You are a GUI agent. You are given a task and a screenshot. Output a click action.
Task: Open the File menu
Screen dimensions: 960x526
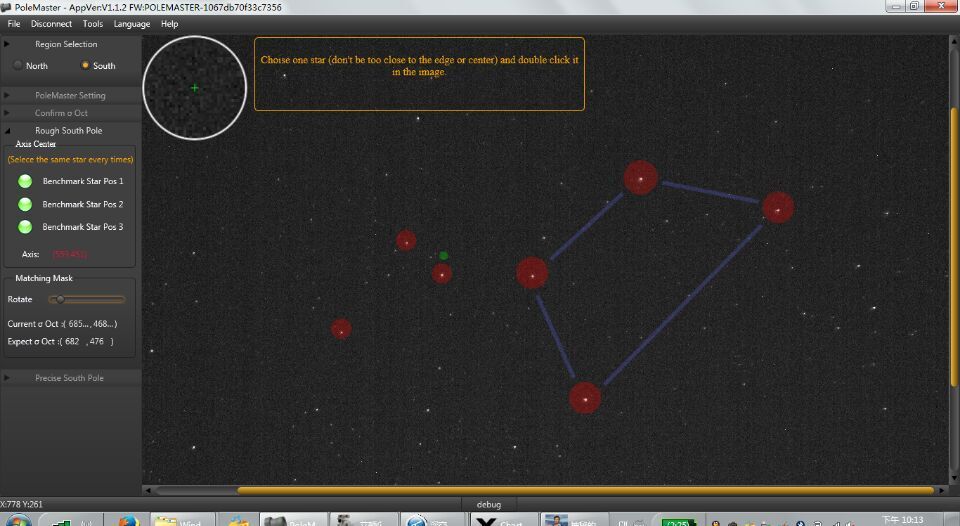[13, 24]
